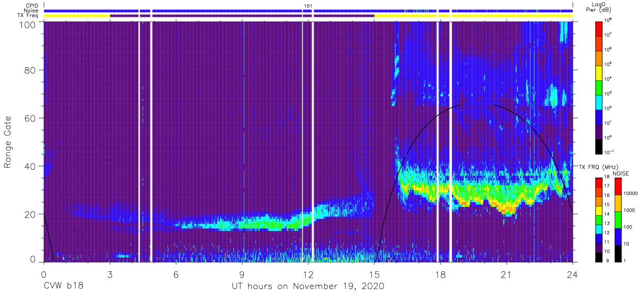The height and width of the screenshot is (297, 644).
Task: Click the CPID value '151'
Action: pos(308,5)
